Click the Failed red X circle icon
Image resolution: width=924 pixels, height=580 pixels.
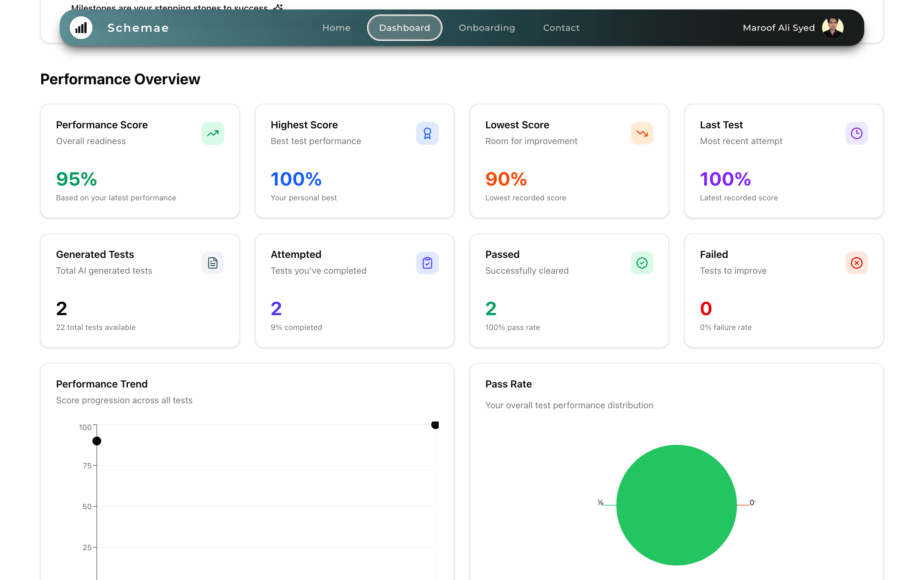click(x=856, y=263)
